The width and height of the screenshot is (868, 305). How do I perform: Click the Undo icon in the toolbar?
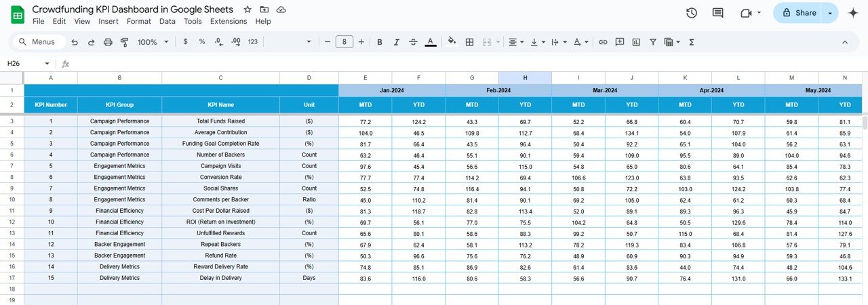pos(75,42)
